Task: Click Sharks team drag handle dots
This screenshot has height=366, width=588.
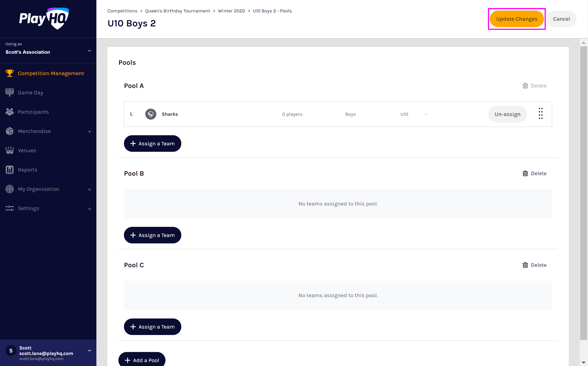Action: (x=540, y=114)
